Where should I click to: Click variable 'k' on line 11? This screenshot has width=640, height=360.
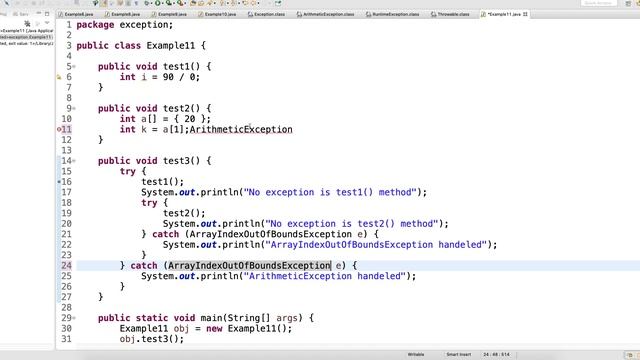click(144, 129)
